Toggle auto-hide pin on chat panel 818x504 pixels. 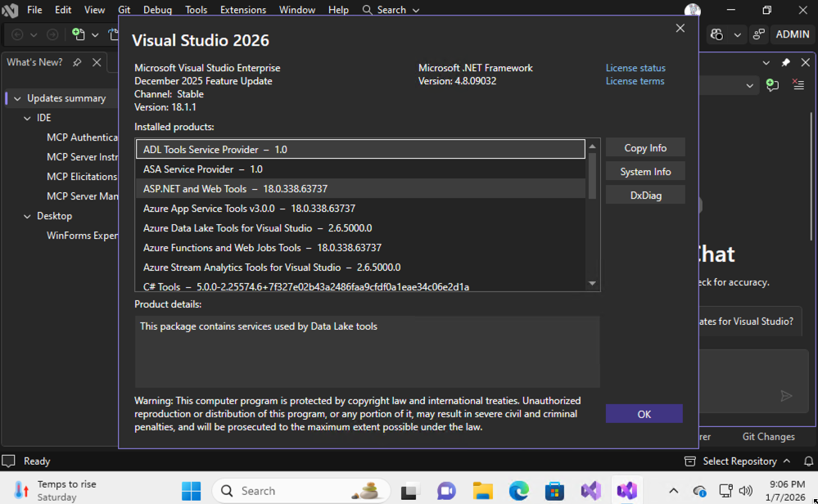click(785, 63)
